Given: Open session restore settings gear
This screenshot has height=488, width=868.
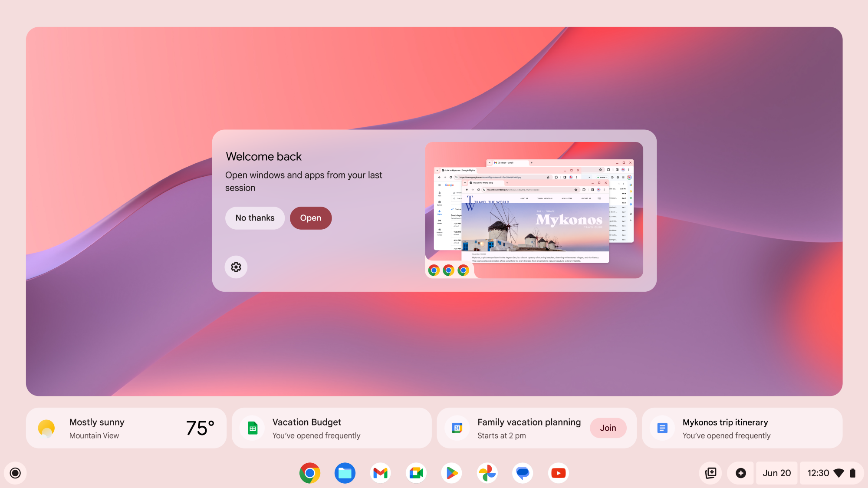Looking at the screenshot, I should click(x=236, y=267).
